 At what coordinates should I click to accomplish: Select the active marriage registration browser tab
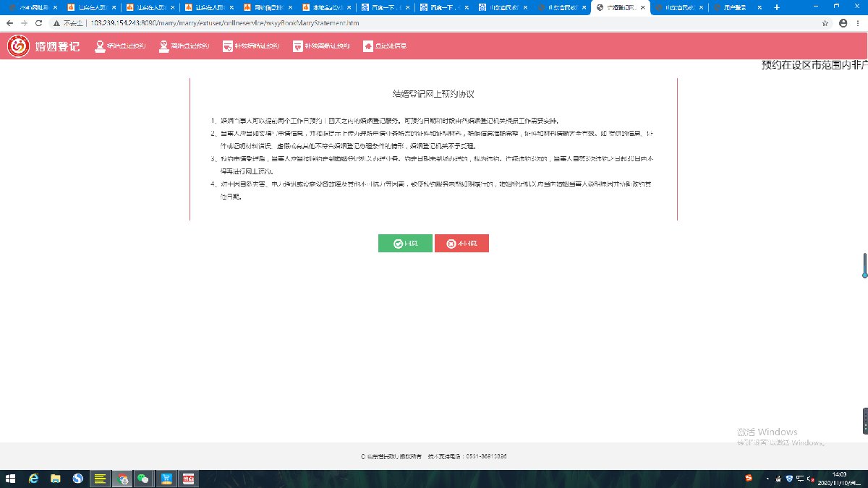[x=620, y=7]
